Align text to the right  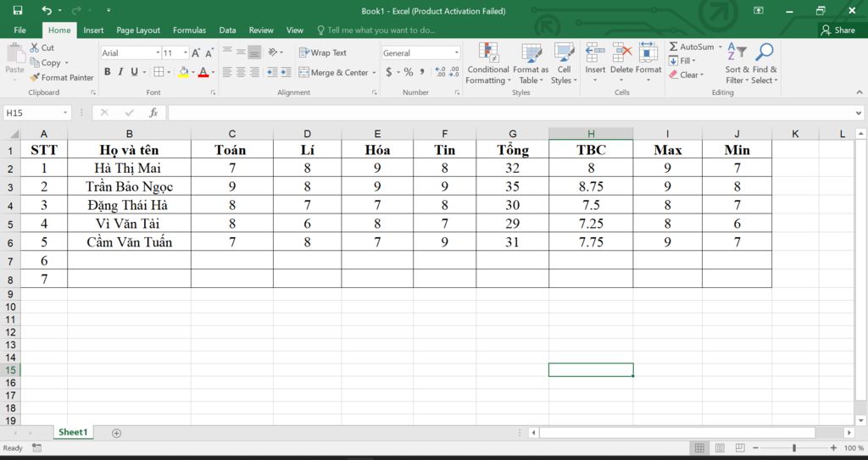[254, 72]
